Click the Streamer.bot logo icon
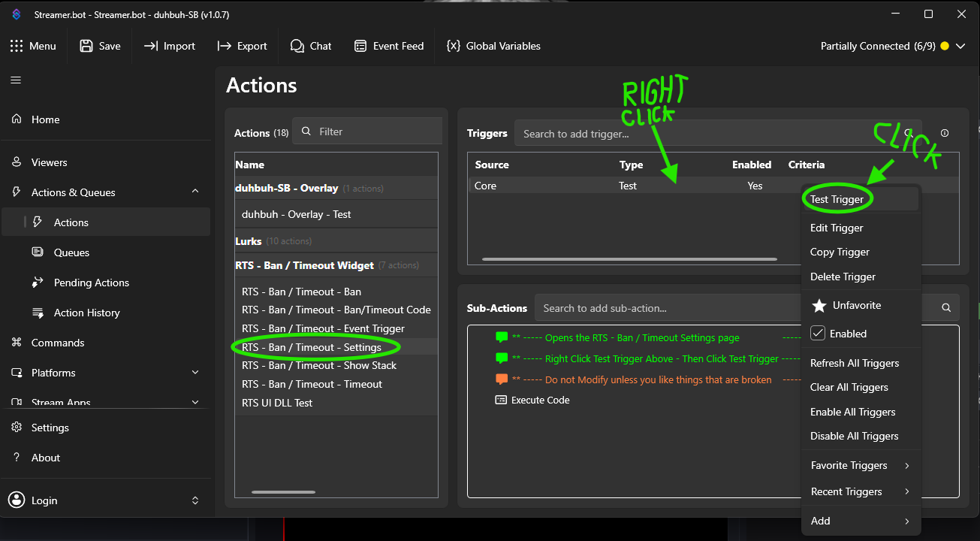The height and width of the screenshot is (541, 980). tap(16, 14)
